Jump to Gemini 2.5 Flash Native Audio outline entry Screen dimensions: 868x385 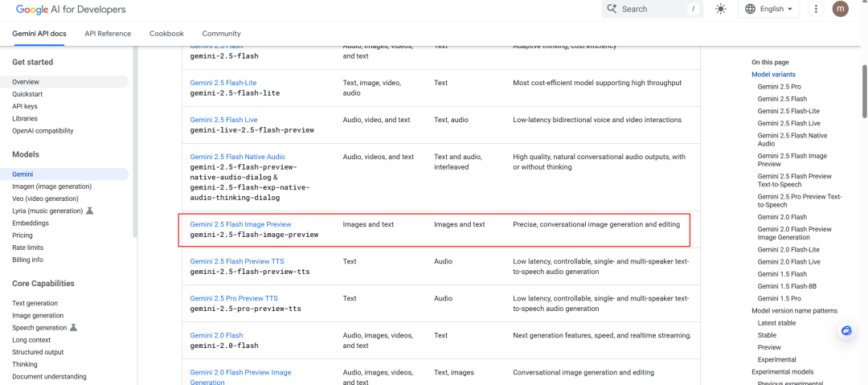tap(792, 140)
